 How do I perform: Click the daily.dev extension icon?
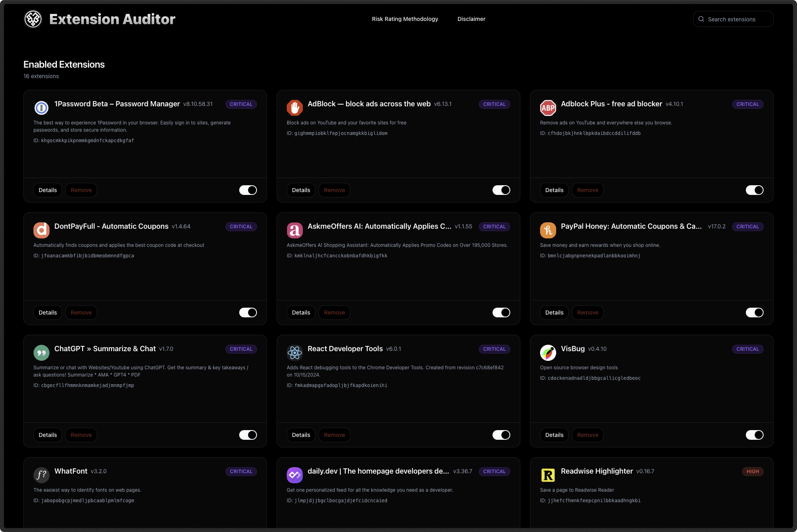point(295,475)
